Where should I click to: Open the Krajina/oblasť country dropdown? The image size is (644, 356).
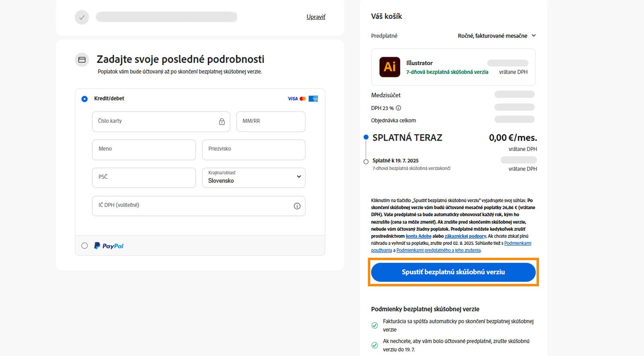[x=254, y=178]
